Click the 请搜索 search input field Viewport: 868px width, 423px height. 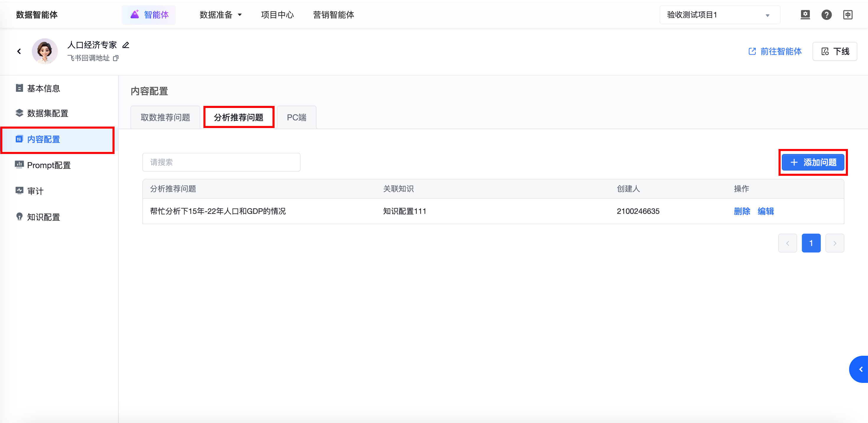(x=221, y=162)
